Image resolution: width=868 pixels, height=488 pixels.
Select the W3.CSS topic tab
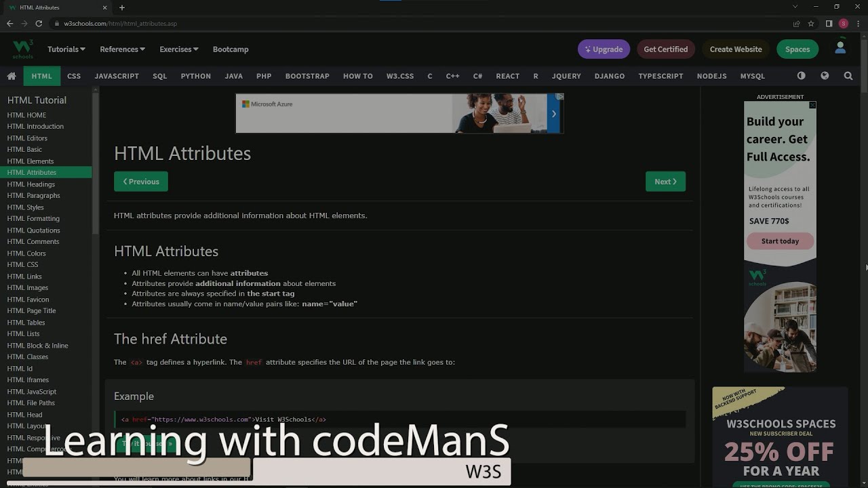(x=400, y=76)
